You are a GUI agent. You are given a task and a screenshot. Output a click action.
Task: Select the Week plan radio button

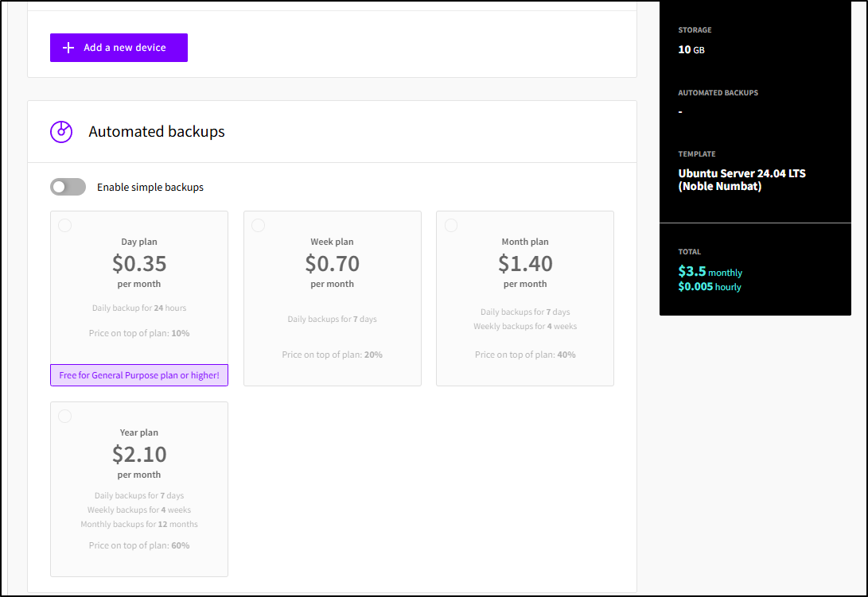click(x=258, y=226)
